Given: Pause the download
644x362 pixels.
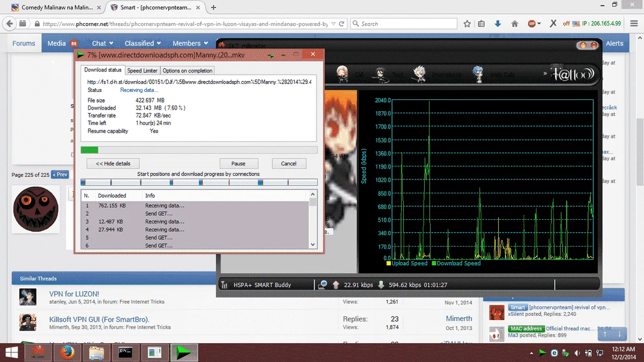Looking at the screenshot, I should [x=238, y=163].
